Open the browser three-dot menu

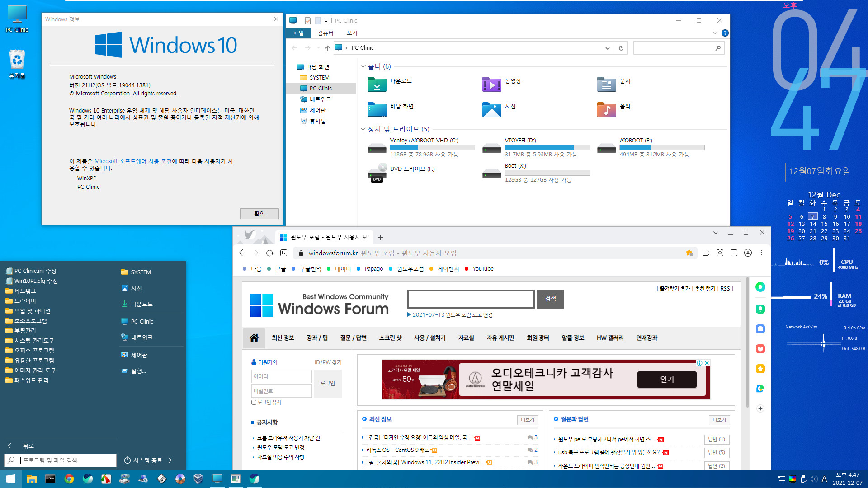(x=762, y=253)
